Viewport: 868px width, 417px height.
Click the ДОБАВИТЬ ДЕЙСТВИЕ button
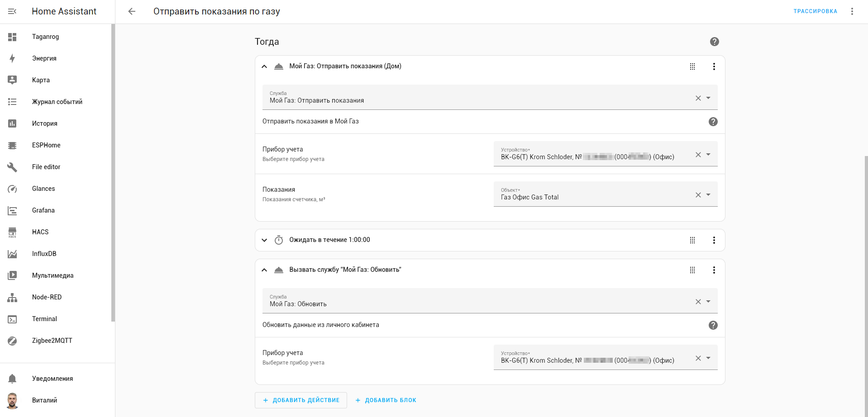pos(301,400)
